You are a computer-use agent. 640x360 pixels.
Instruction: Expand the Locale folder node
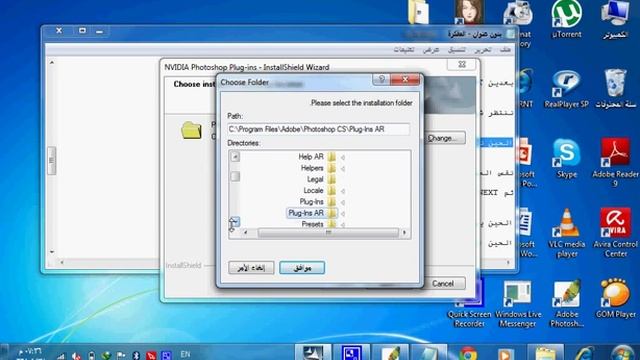pos(342,191)
